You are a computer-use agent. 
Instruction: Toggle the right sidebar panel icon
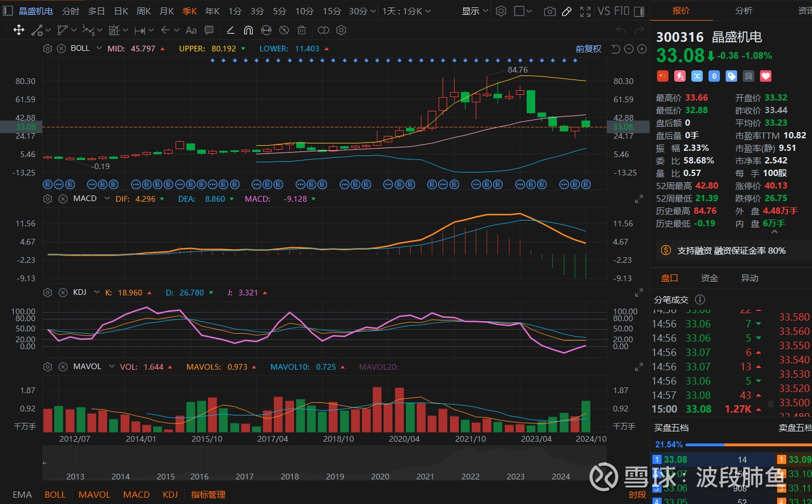click(x=639, y=11)
